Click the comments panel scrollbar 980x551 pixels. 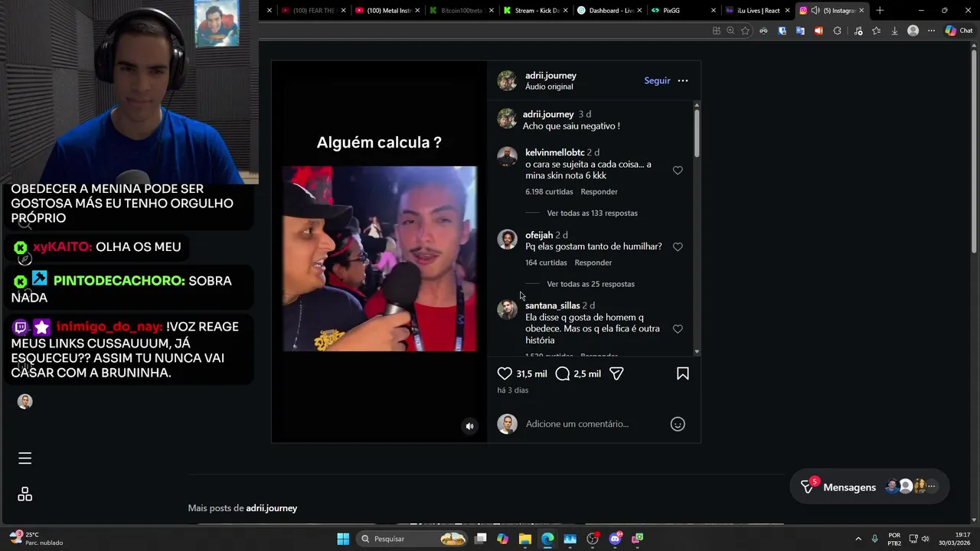[x=697, y=134]
